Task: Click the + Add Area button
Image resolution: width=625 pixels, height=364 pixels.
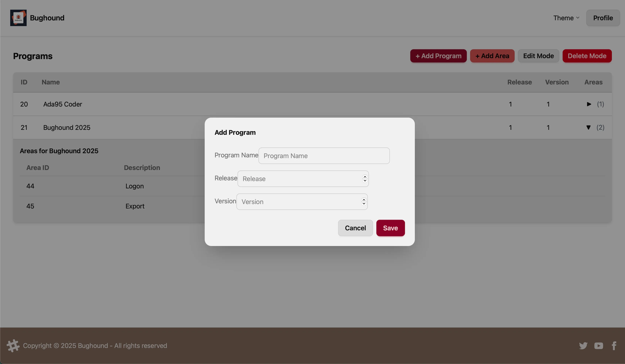Action: coord(492,56)
